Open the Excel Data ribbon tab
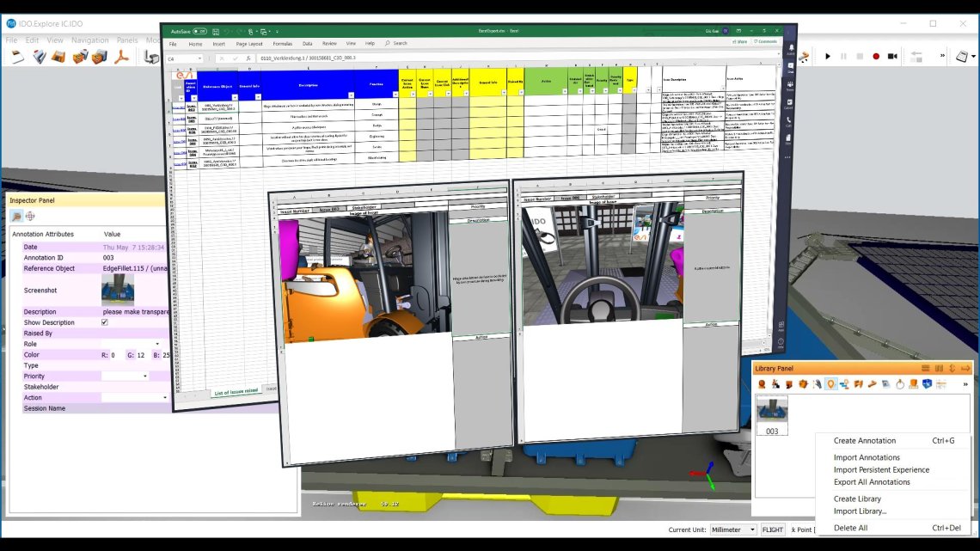The width and height of the screenshot is (980, 551). click(x=308, y=44)
